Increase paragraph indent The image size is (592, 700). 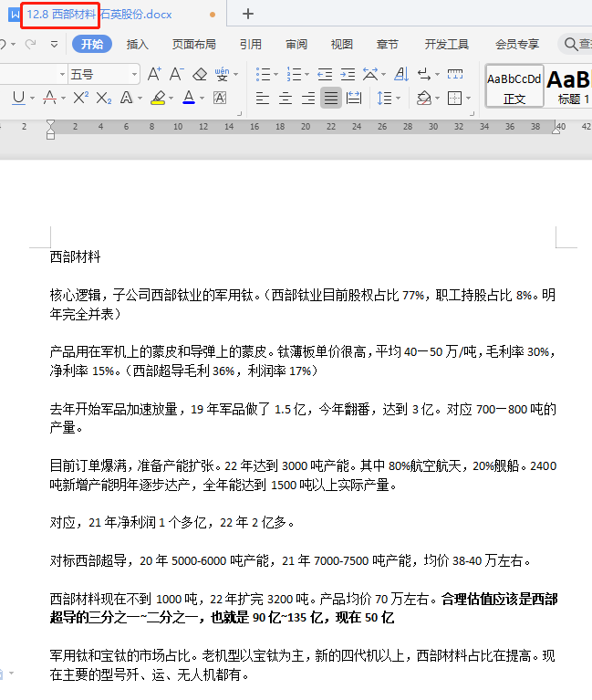(x=348, y=74)
